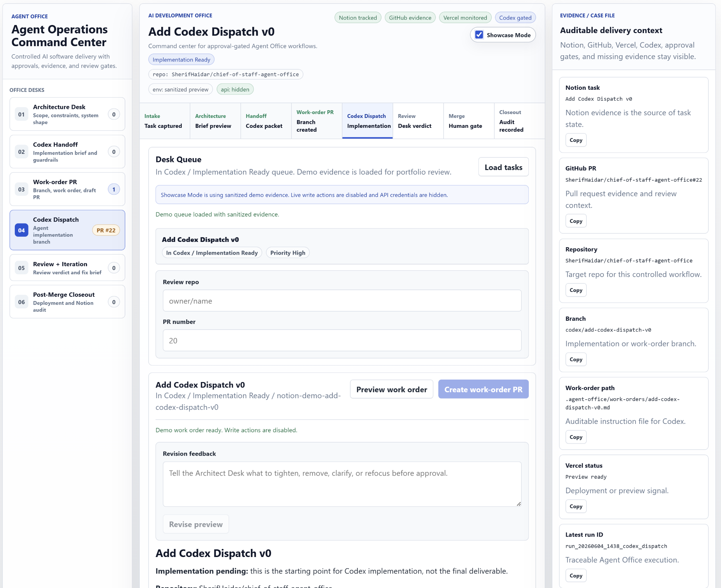Screen dimensions: 721x588
Task: Switch to the Intake stage tab
Action: (x=165, y=121)
